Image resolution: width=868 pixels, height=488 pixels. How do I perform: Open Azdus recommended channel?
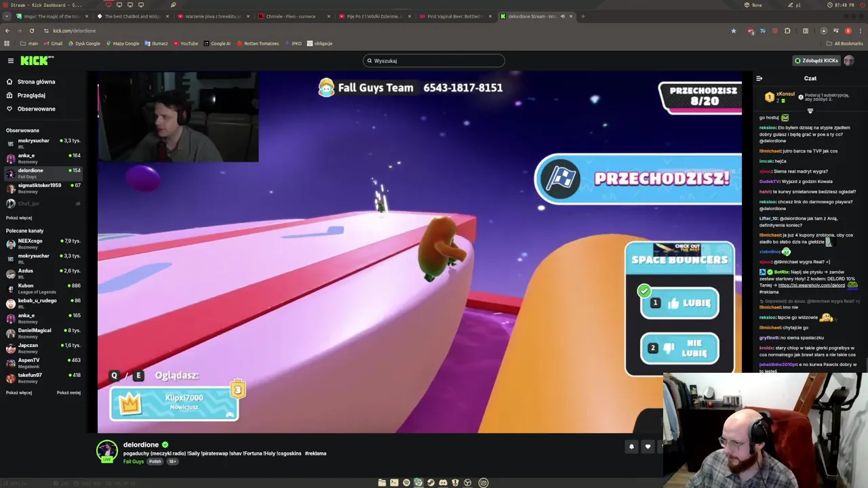(x=43, y=273)
